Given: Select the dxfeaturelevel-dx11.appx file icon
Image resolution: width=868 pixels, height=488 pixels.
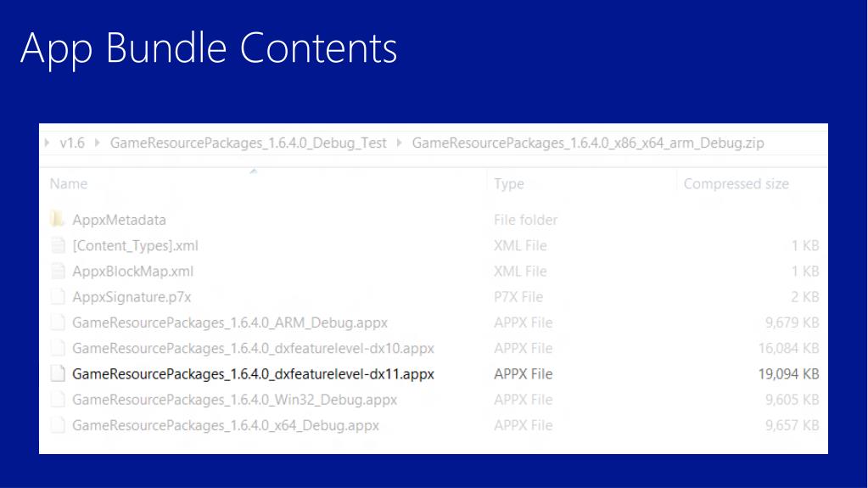Looking at the screenshot, I should click(x=58, y=374).
